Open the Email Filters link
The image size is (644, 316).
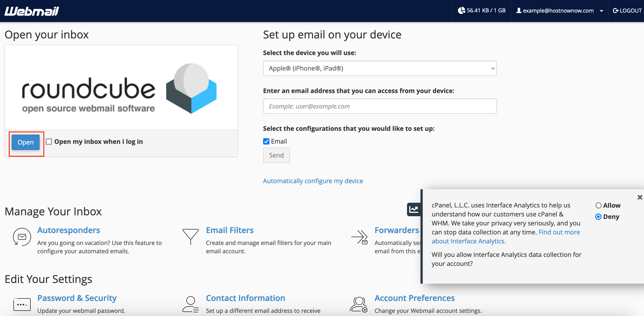(230, 230)
